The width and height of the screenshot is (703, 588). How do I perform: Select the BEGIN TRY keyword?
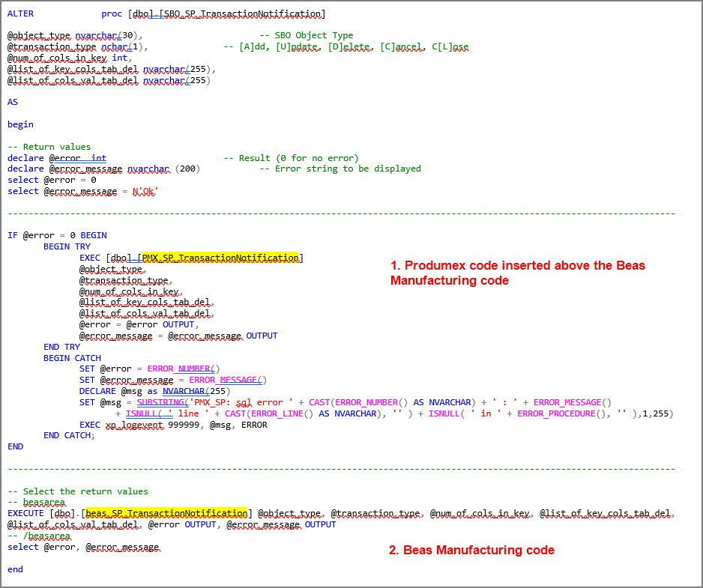(67, 246)
